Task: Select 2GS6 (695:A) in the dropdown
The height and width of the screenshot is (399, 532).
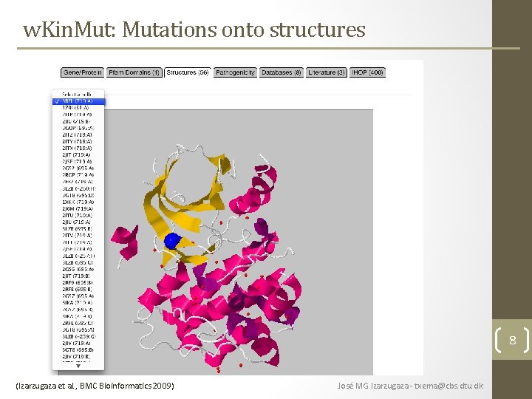Action: point(78,269)
